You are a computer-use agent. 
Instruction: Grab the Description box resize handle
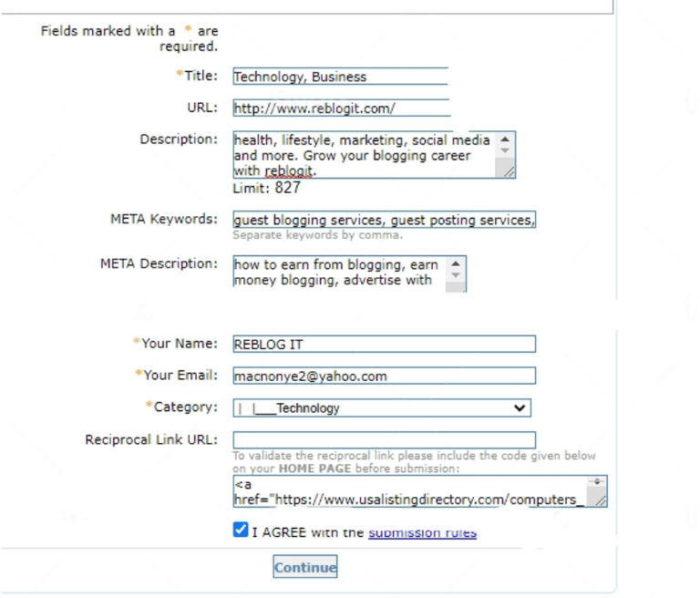pos(509,171)
